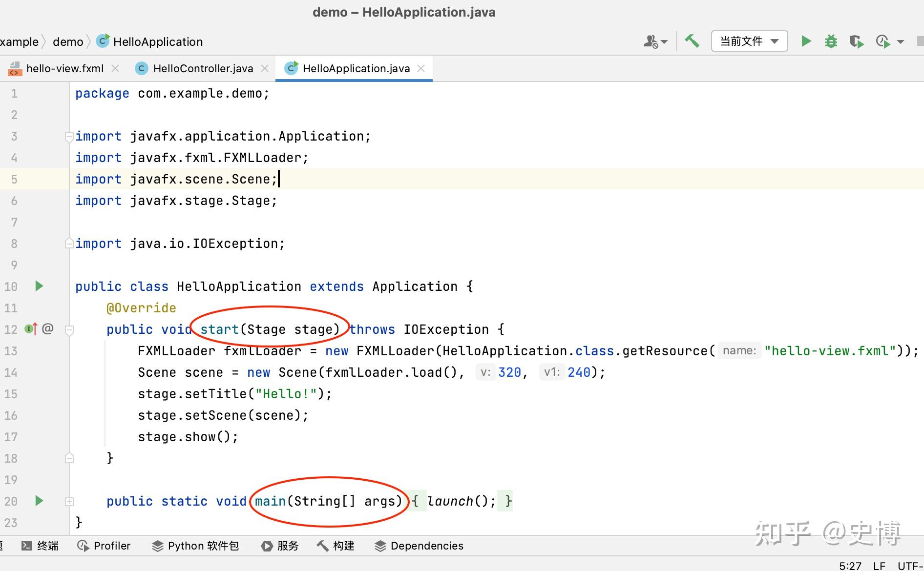Click the green Run button in toolbar
924x571 pixels.
806,41
